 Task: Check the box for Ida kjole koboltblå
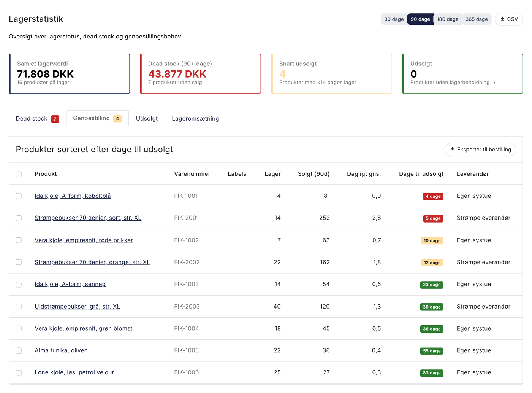[x=19, y=196]
